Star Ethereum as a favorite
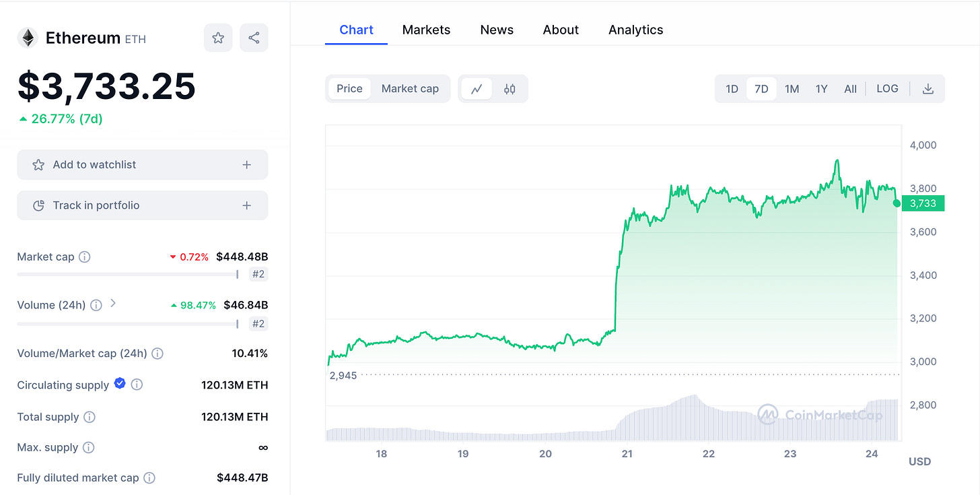980x495 pixels. coord(218,38)
